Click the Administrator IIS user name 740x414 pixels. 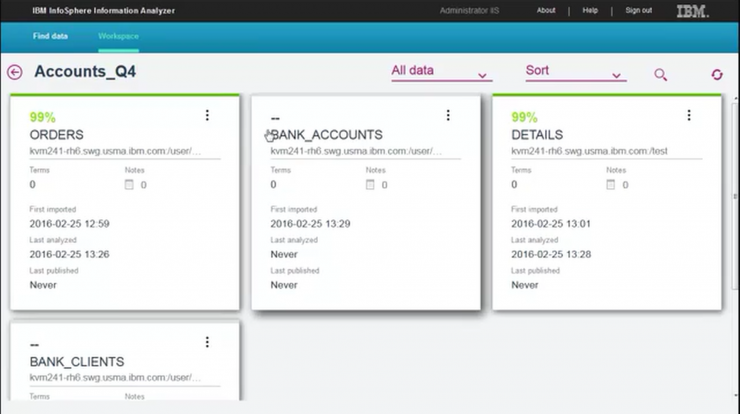(x=469, y=10)
